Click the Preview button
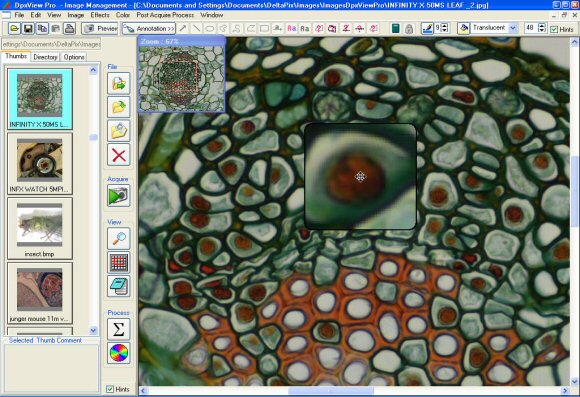 [x=100, y=28]
